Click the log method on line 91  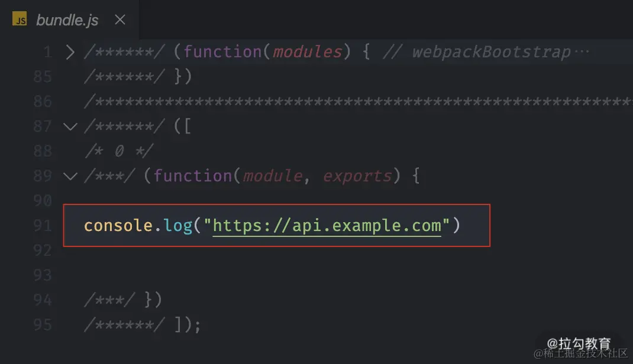tap(178, 226)
